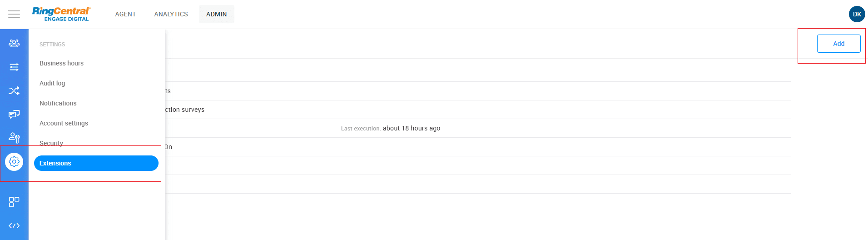Image resolution: width=868 pixels, height=240 pixels.
Task: Open the grid squares sidebar icon
Action: point(14,202)
